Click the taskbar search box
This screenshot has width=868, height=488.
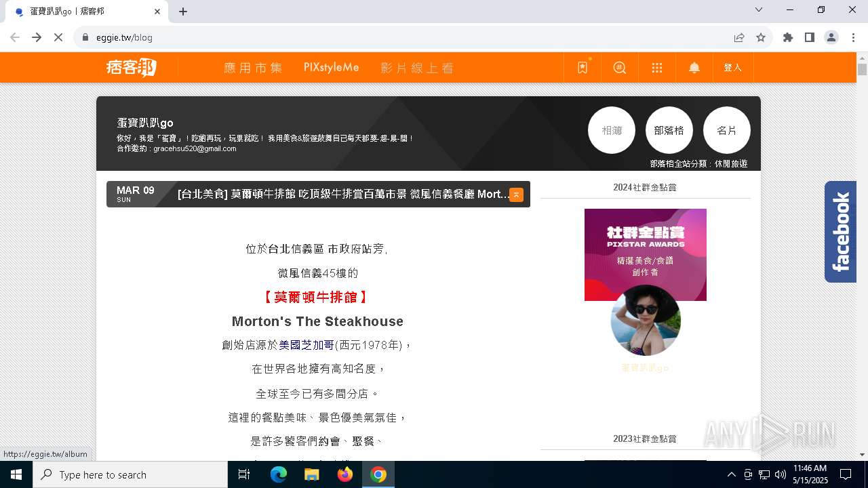pos(130,474)
